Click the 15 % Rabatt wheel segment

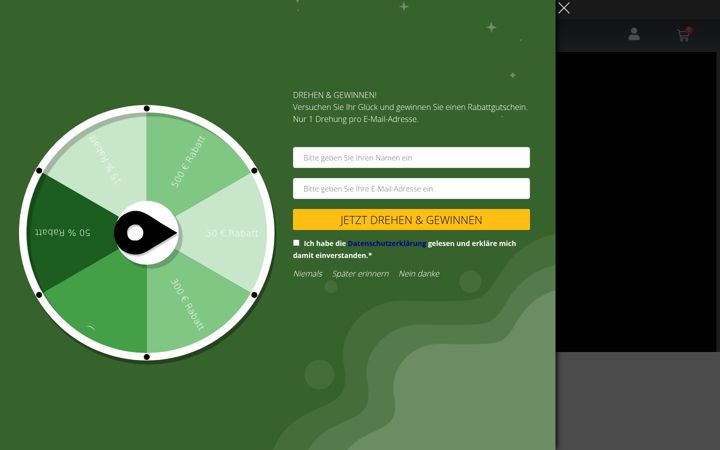(x=105, y=160)
